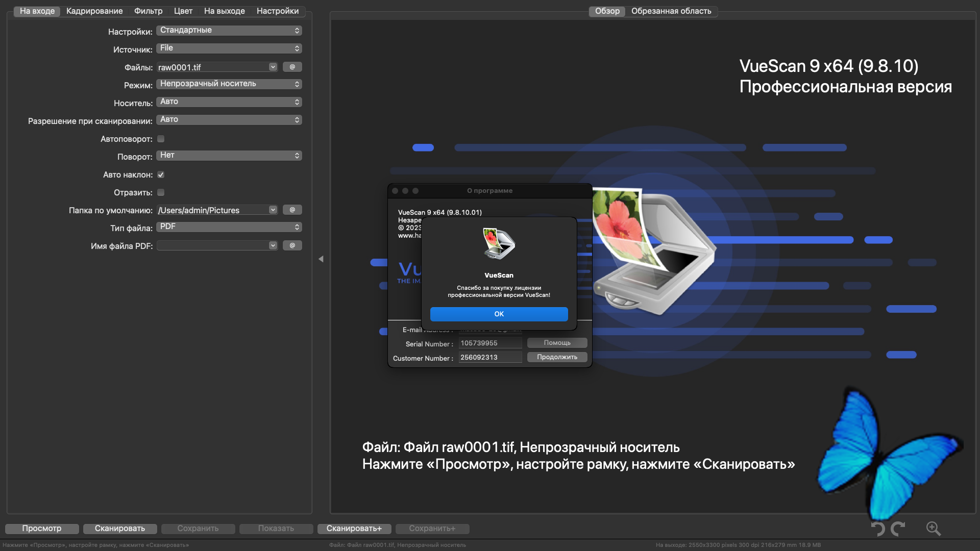Switch to the На входе tab

37,11
